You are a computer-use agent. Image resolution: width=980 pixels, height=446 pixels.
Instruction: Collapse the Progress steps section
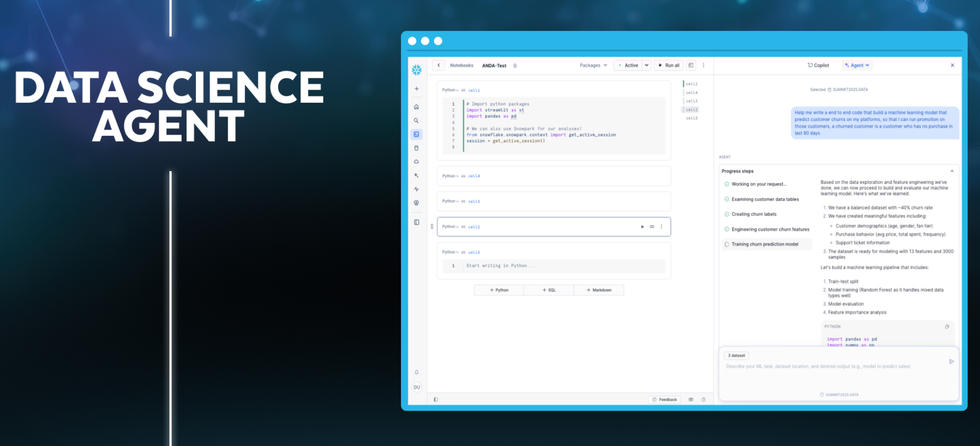click(x=952, y=171)
